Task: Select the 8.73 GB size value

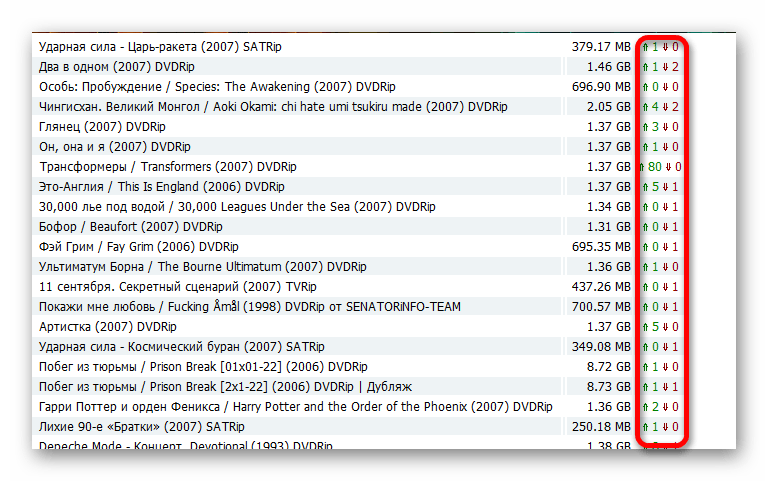Action: point(609,387)
